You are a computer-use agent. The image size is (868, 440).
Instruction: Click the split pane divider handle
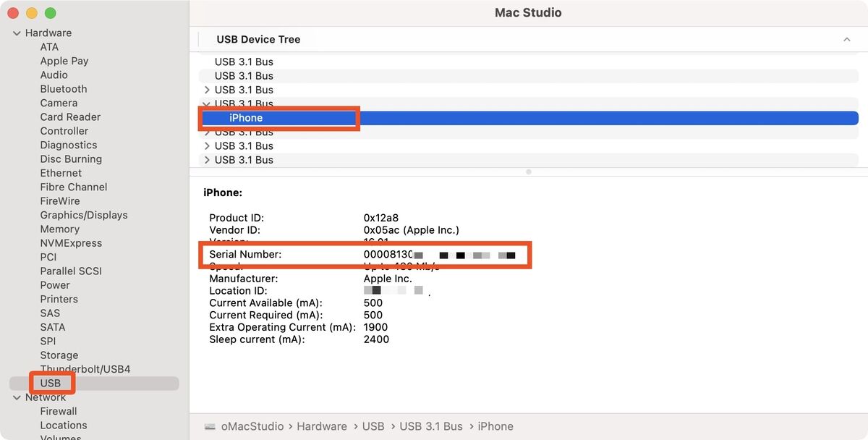(x=529, y=172)
